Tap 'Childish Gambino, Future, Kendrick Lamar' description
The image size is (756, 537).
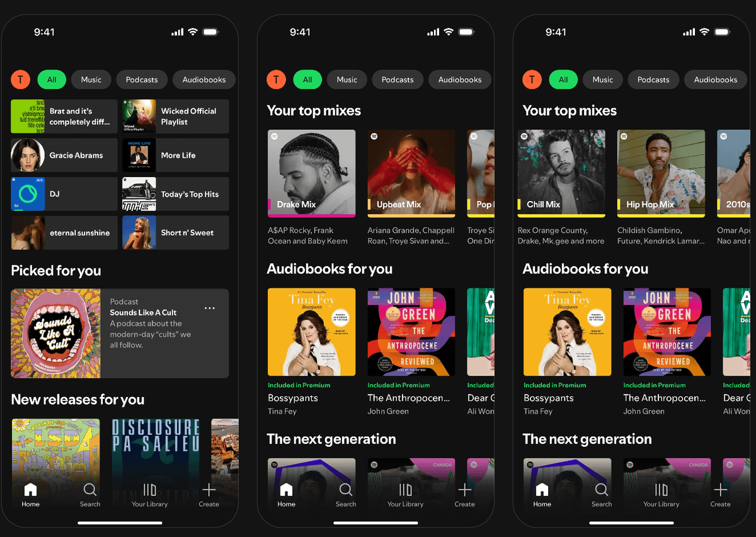[661, 236]
